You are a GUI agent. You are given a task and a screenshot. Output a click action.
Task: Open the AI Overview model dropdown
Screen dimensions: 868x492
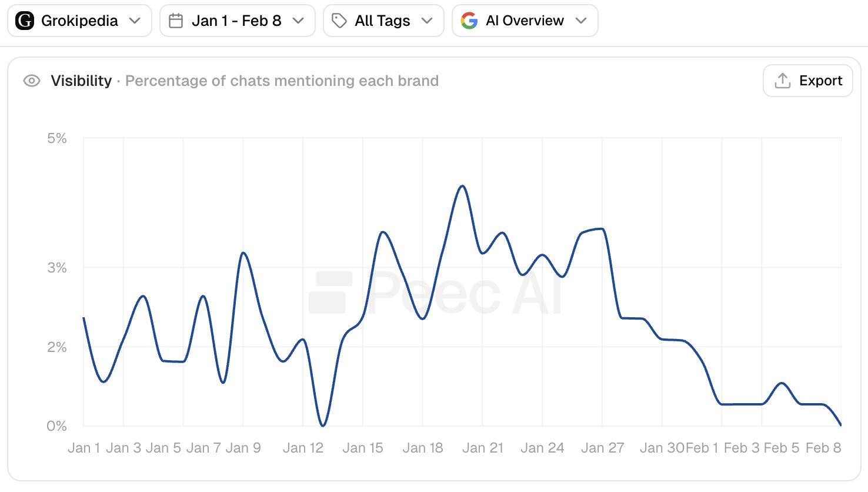pyautogui.click(x=525, y=21)
